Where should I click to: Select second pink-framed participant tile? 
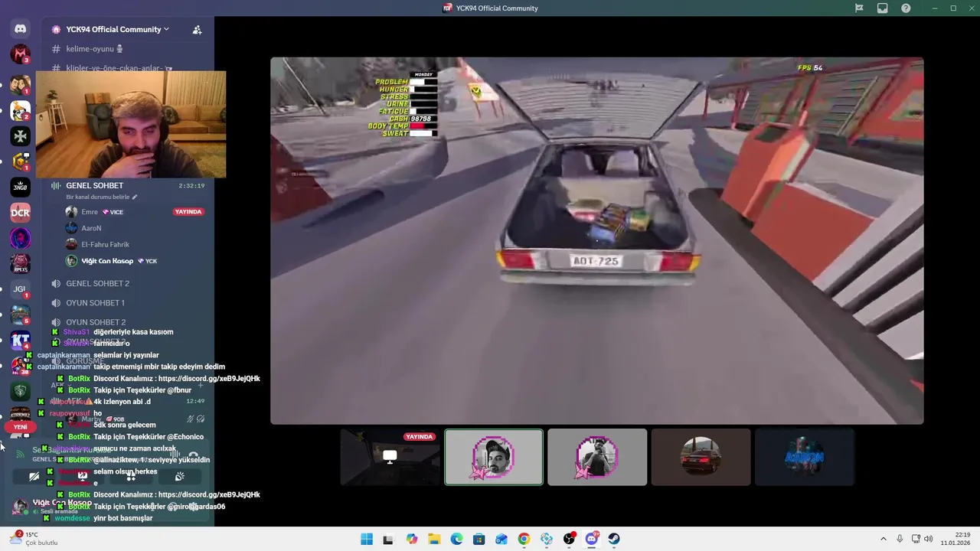[597, 457]
